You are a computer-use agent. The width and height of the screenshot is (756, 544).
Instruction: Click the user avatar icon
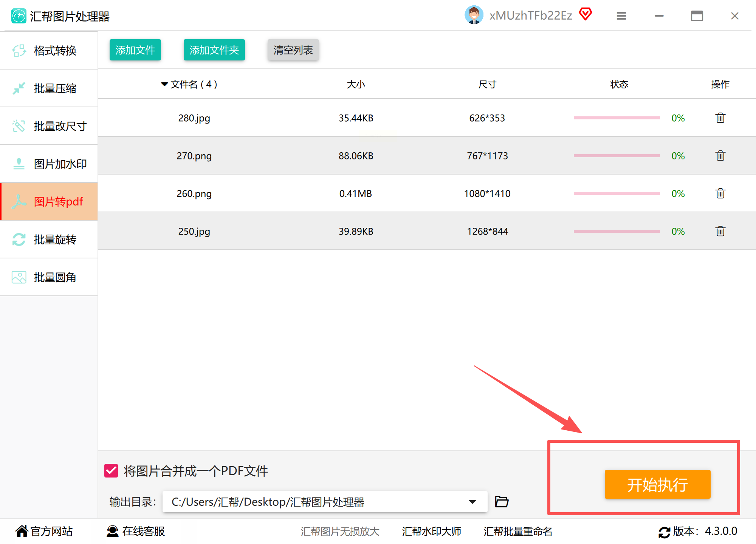[x=474, y=15]
